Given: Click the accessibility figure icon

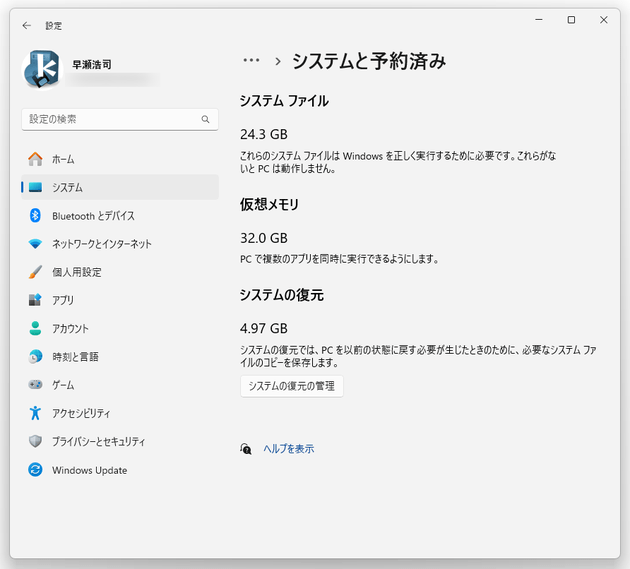Looking at the screenshot, I should click(x=35, y=413).
